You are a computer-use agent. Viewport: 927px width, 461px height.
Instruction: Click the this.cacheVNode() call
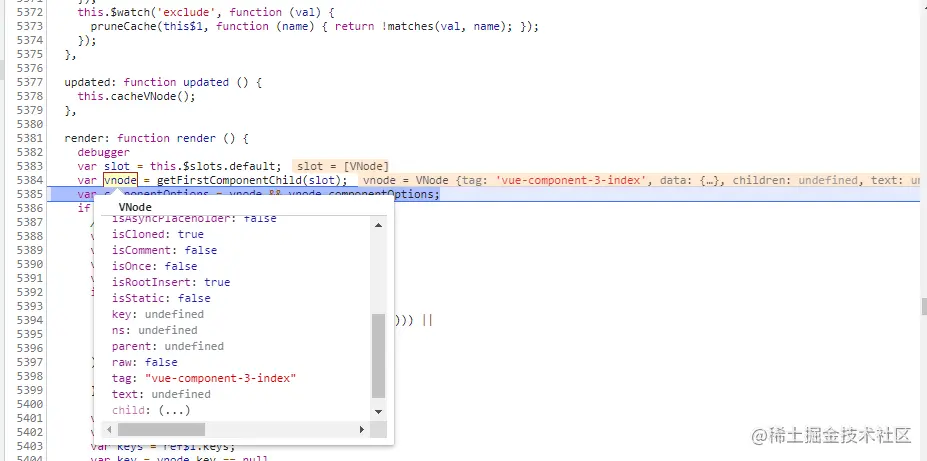[136, 96]
